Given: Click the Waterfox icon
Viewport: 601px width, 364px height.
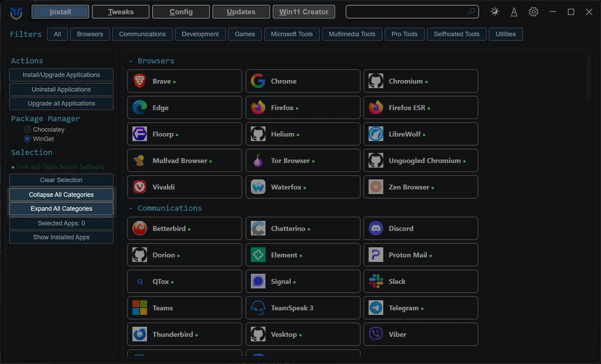Looking at the screenshot, I should (x=258, y=187).
